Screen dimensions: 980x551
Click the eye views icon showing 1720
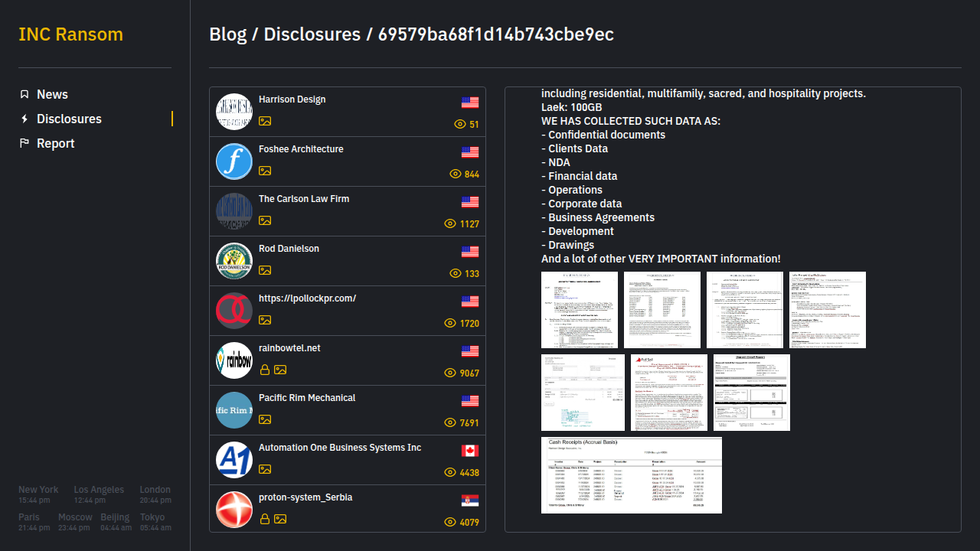coord(451,324)
